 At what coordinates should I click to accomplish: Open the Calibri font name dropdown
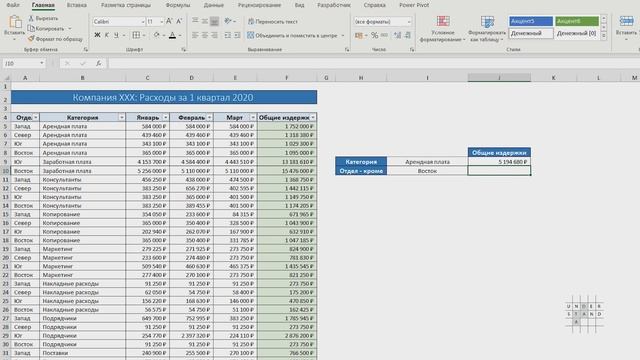[x=143, y=22]
